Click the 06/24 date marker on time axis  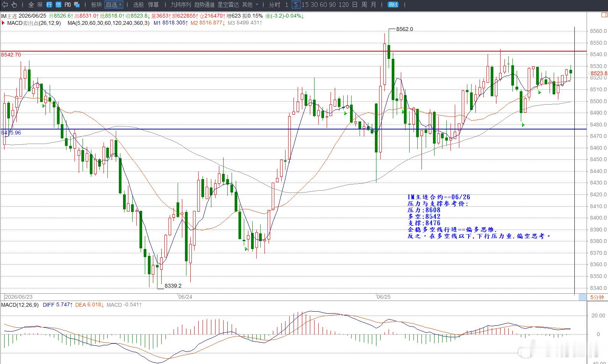[185, 297]
